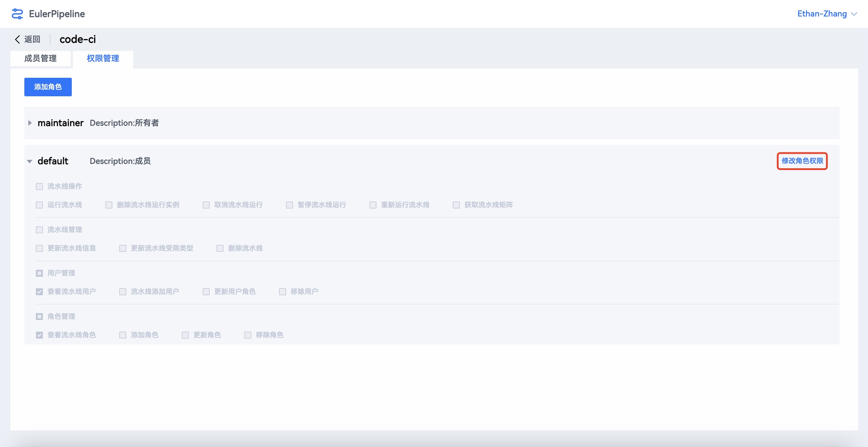Check the 运行流水线 permission
The width and height of the screenshot is (868, 447).
39,205
